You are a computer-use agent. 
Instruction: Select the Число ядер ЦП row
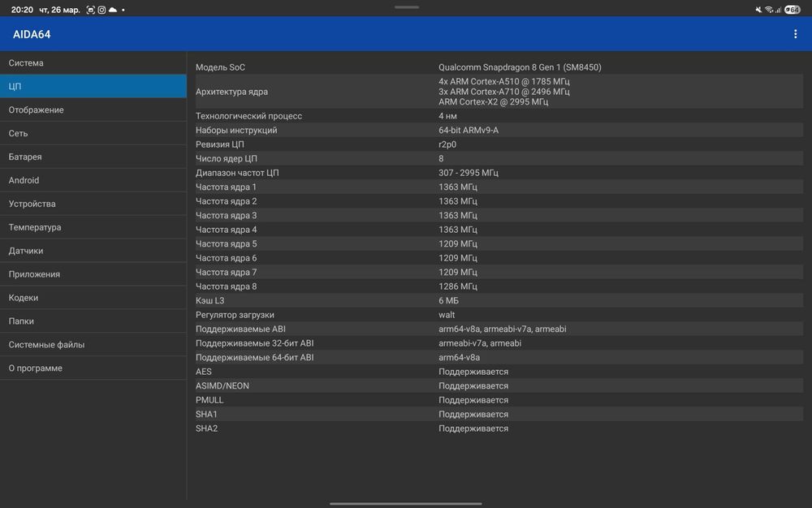(499, 158)
